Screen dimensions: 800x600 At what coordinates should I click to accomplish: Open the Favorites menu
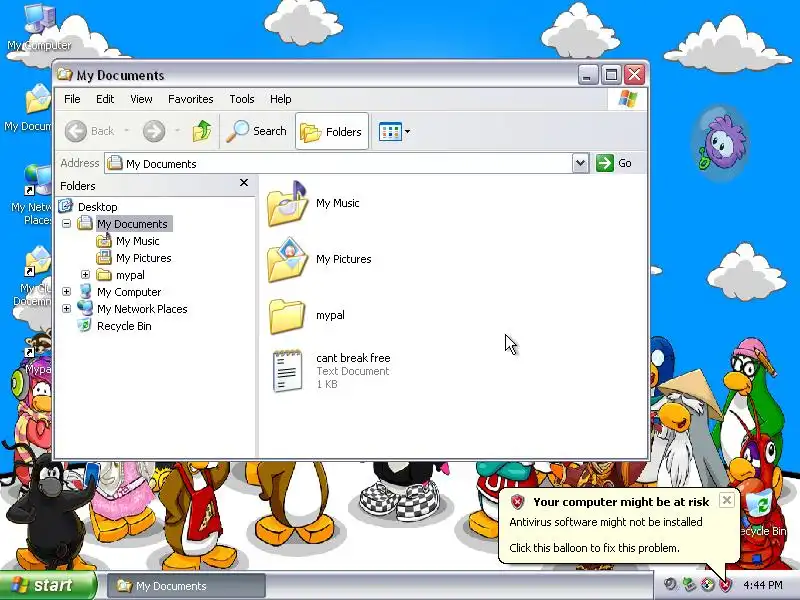click(190, 99)
